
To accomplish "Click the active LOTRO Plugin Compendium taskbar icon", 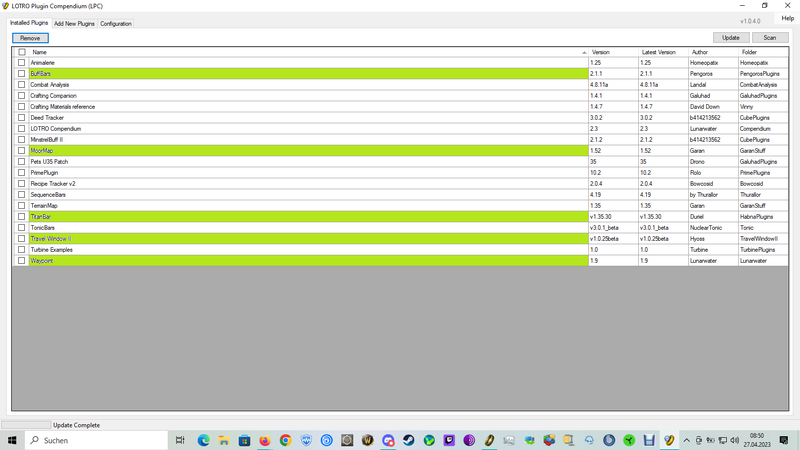I will coord(669,440).
